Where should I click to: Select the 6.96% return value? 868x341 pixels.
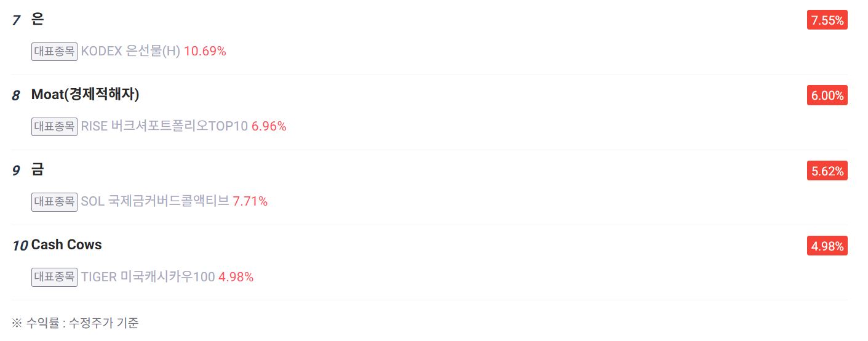pos(269,126)
